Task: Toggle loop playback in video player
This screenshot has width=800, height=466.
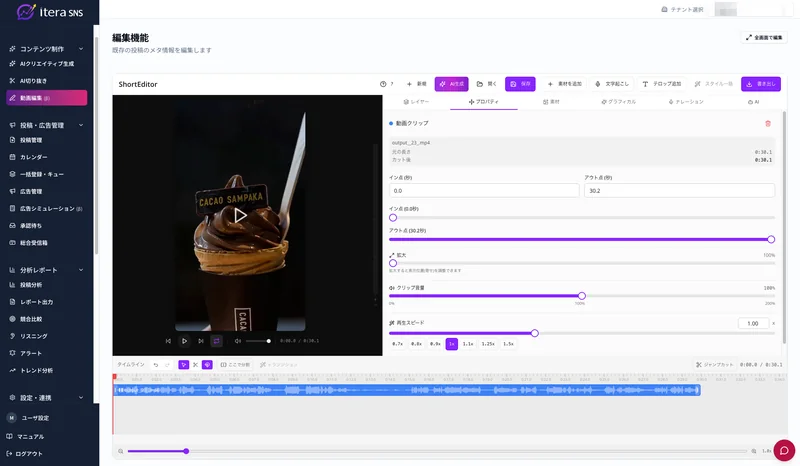Action: pyautogui.click(x=217, y=341)
